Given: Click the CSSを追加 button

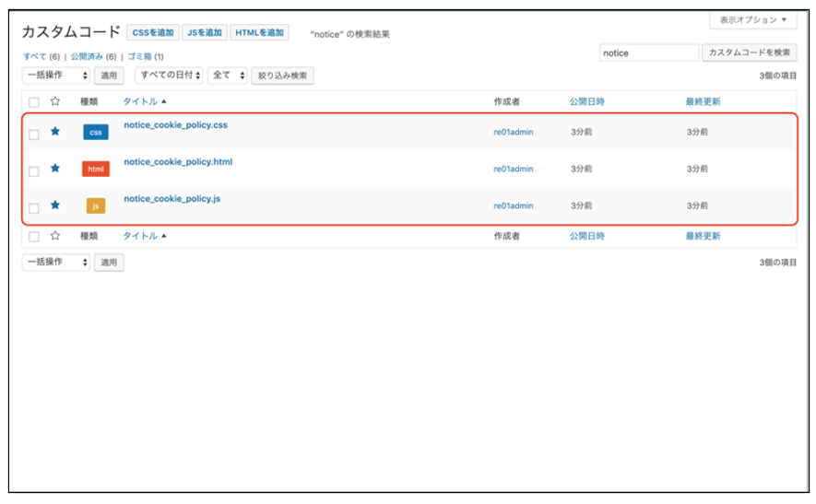Looking at the screenshot, I should (x=153, y=32).
